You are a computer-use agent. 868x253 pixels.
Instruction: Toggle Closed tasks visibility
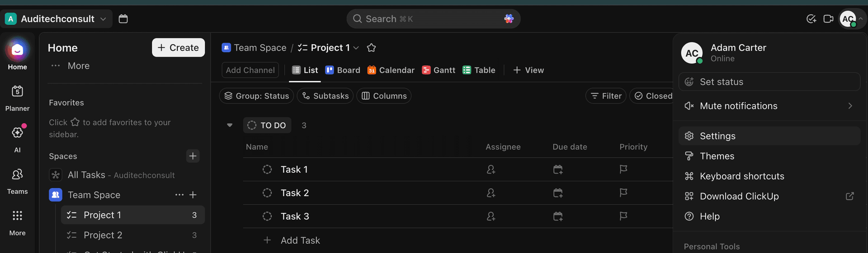(x=652, y=96)
